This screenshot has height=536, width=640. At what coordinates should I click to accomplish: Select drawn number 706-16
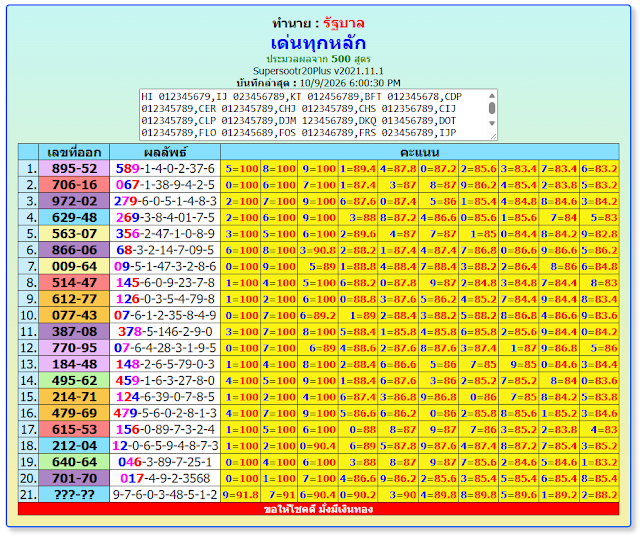pyautogui.click(x=74, y=185)
